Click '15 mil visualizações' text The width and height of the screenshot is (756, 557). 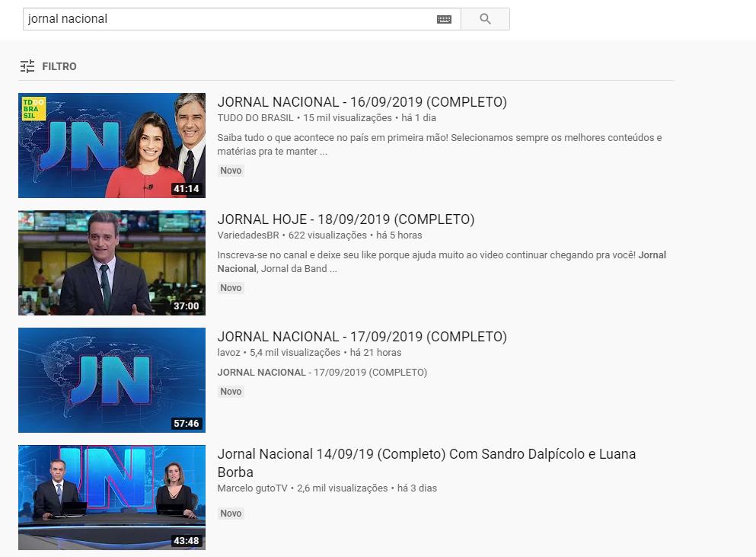348,118
